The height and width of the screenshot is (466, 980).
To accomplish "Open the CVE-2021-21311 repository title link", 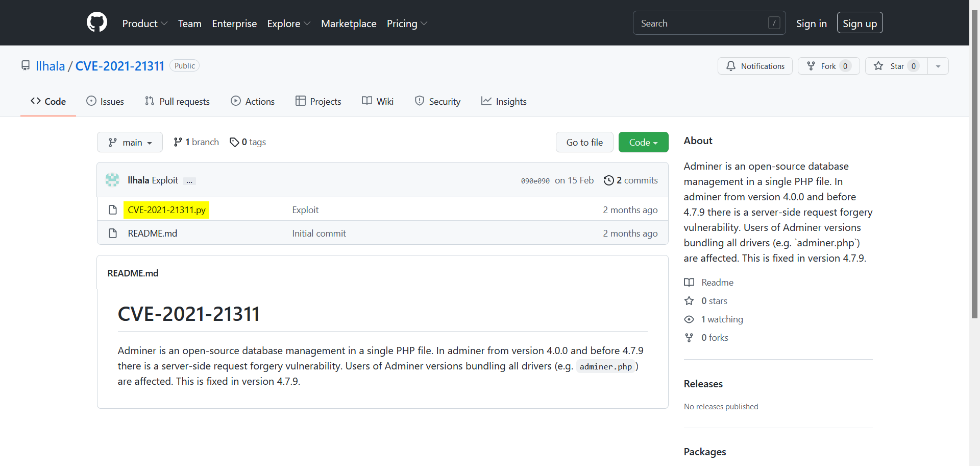I will 119,66.
